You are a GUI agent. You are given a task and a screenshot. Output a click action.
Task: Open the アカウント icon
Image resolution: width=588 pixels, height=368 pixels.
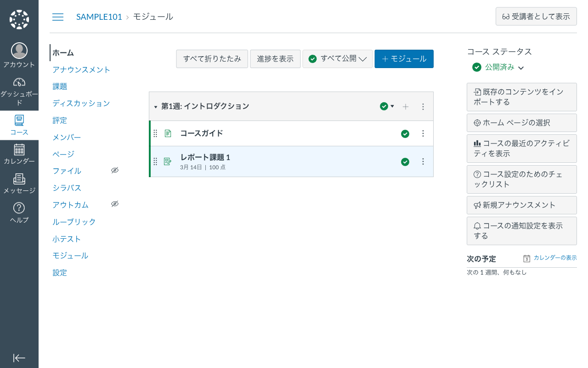click(x=19, y=51)
